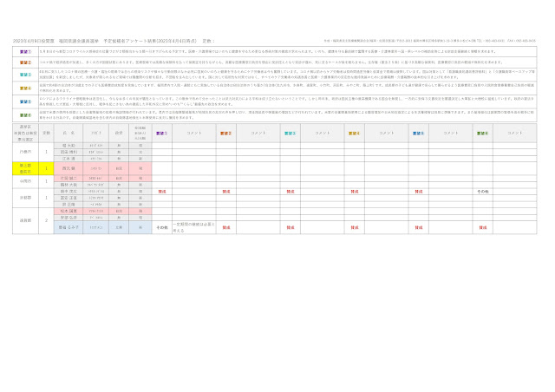
Task: Click the 定数 column header
Action: 46,134
